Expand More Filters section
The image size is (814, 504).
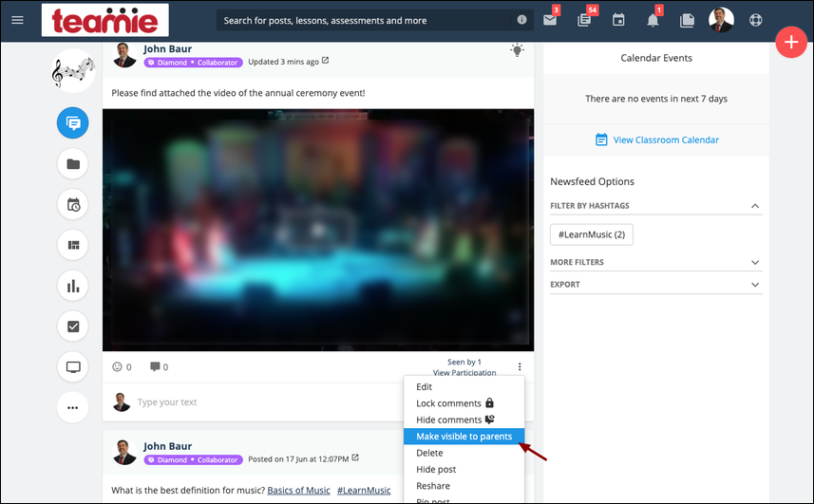pyautogui.click(x=656, y=262)
